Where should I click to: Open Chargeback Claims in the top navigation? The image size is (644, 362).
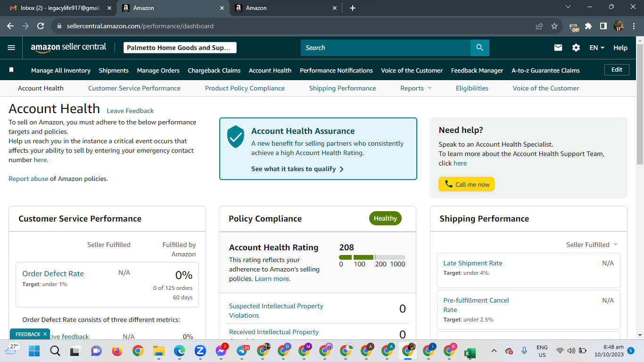[x=214, y=70]
